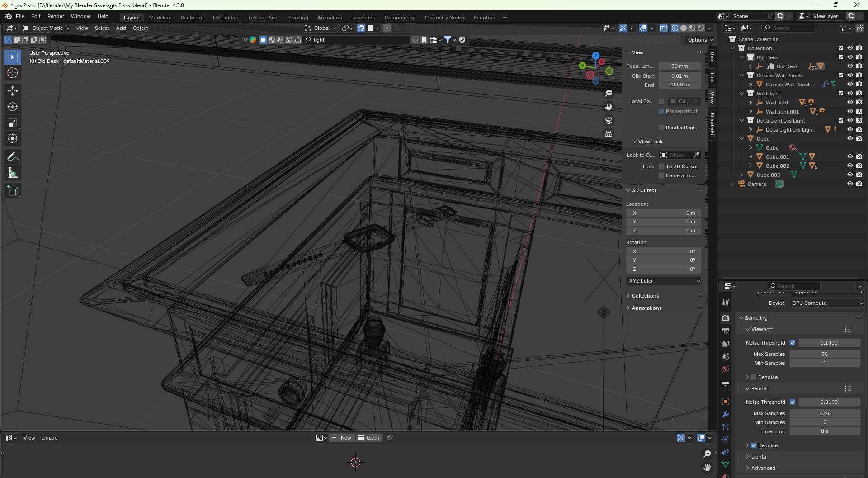Image resolution: width=868 pixels, height=478 pixels.
Task: Open the File menu
Action: pyautogui.click(x=20, y=16)
